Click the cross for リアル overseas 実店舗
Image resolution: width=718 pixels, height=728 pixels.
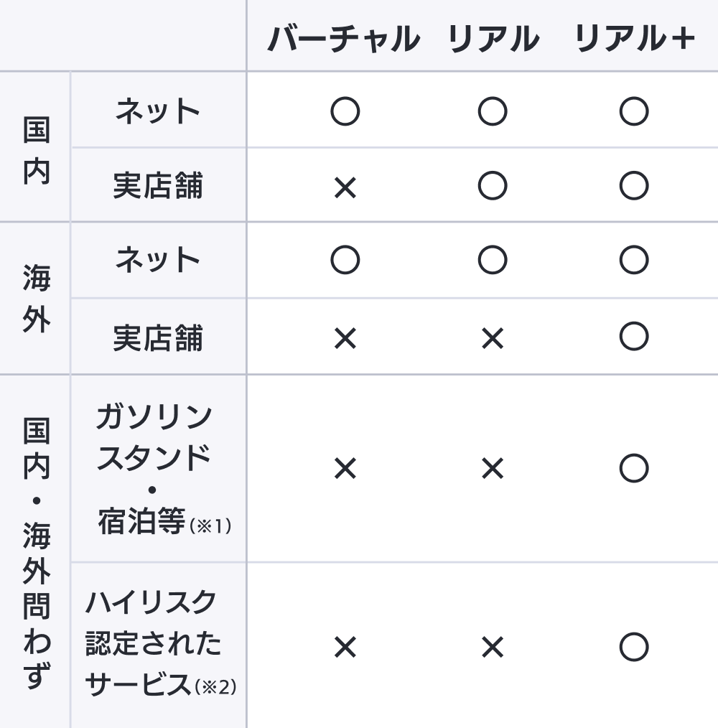click(x=493, y=338)
